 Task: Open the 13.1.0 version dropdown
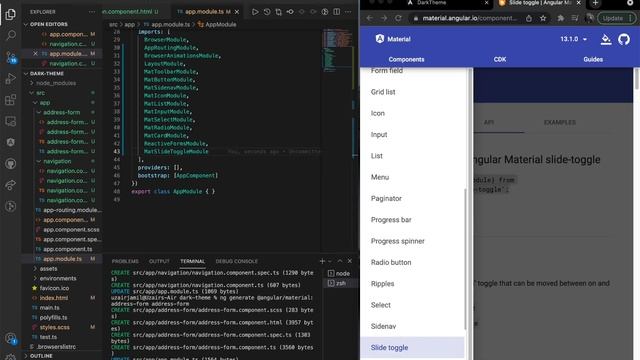pos(574,39)
